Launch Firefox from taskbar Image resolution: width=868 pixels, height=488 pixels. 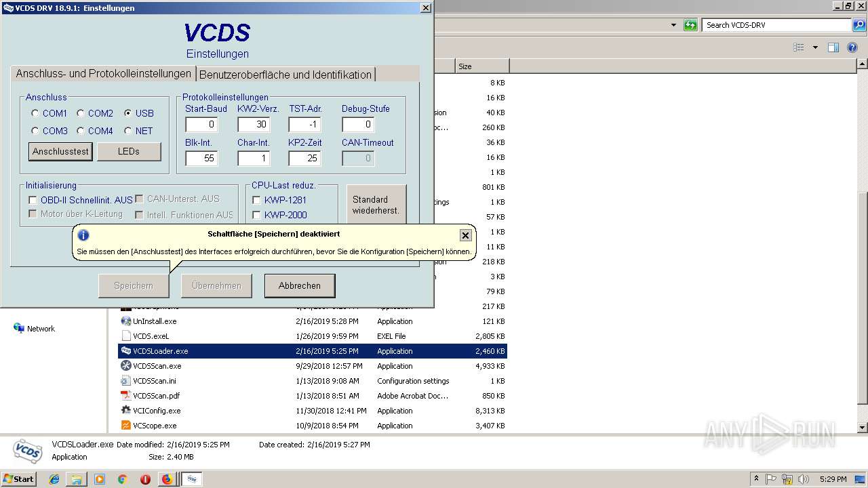click(167, 479)
